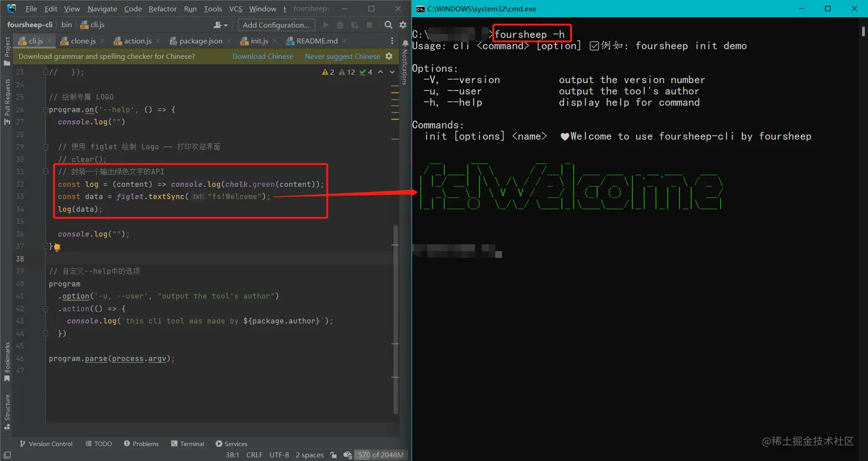Click cursor position 38:1 in status bar

tap(232, 455)
